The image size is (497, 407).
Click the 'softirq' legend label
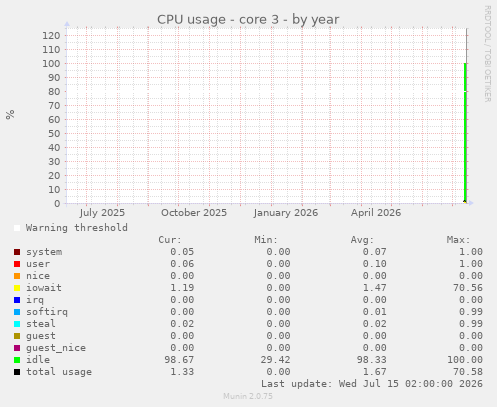click(x=47, y=312)
